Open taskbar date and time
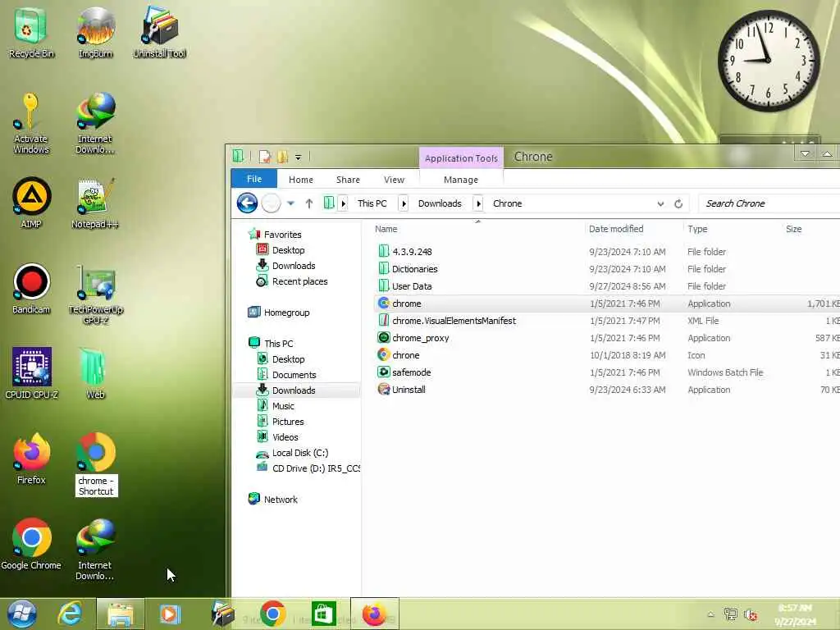840x630 pixels. (795, 614)
